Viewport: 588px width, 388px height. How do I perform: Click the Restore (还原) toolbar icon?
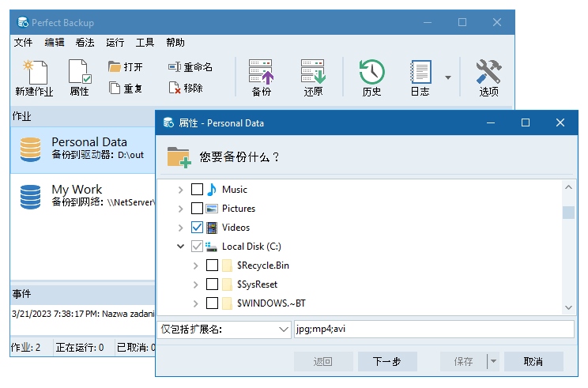[x=313, y=77]
